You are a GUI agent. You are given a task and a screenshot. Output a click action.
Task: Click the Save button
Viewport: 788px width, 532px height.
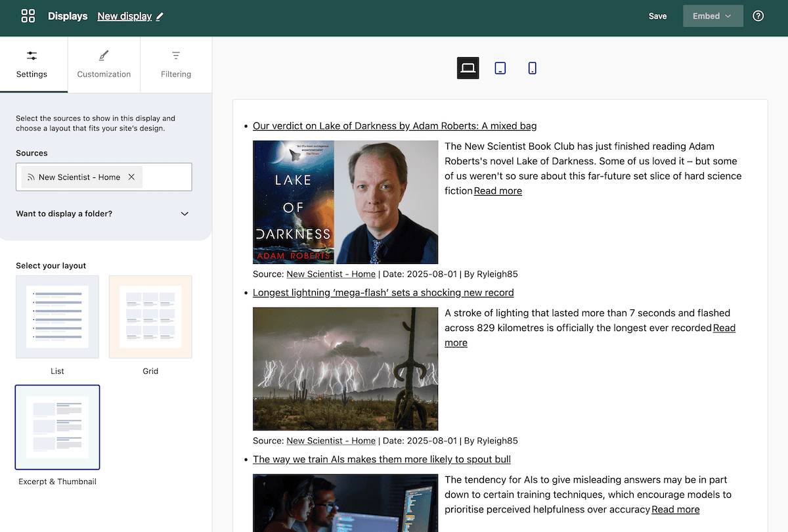tap(658, 16)
